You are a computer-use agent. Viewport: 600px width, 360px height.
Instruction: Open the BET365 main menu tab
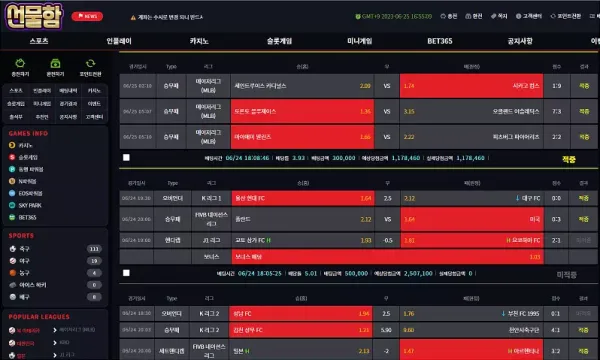pos(440,41)
